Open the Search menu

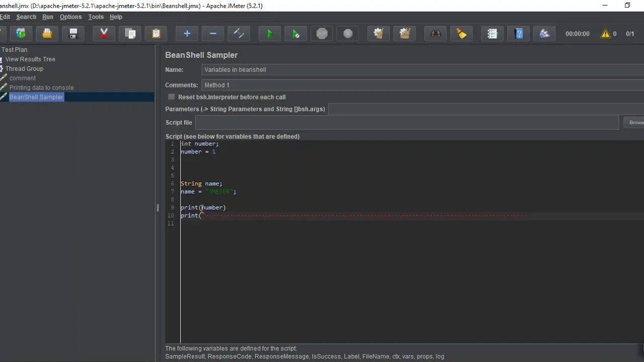pos(26,17)
